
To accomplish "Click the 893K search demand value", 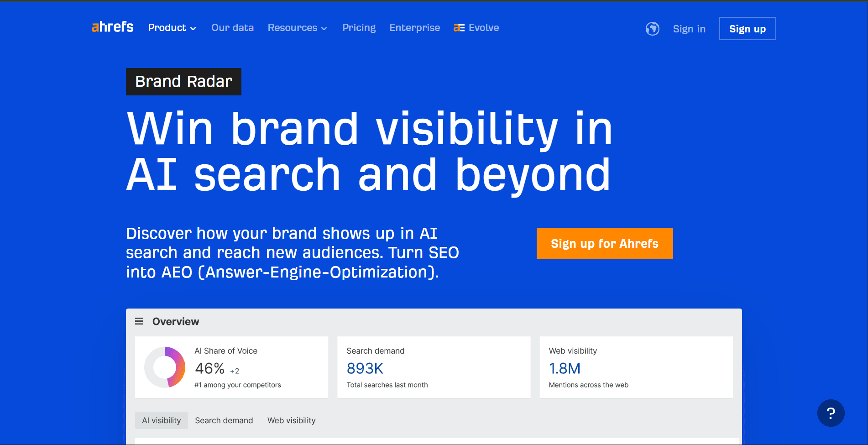I will (365, 368).
